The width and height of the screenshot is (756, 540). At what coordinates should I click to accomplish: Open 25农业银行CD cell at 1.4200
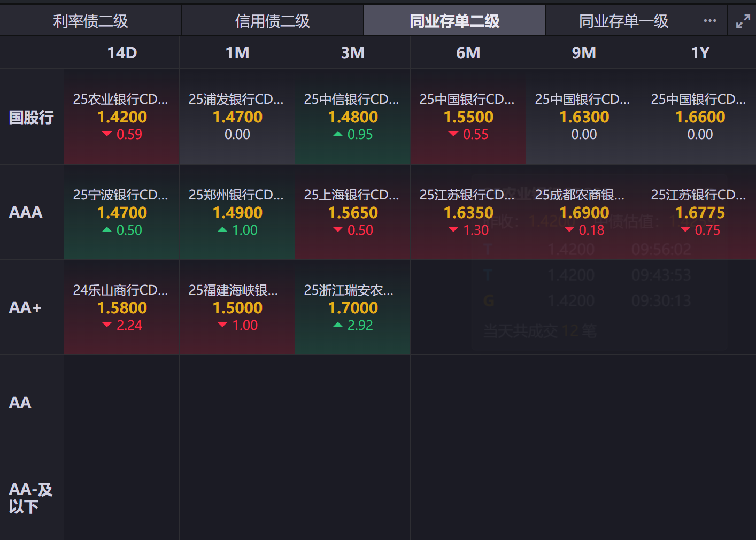[122, 117]
